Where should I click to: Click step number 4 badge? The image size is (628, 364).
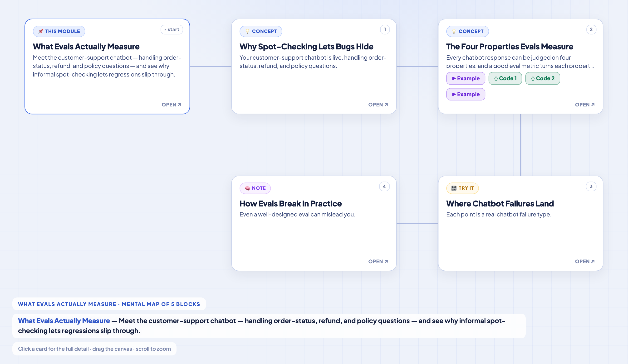point(384,187)
